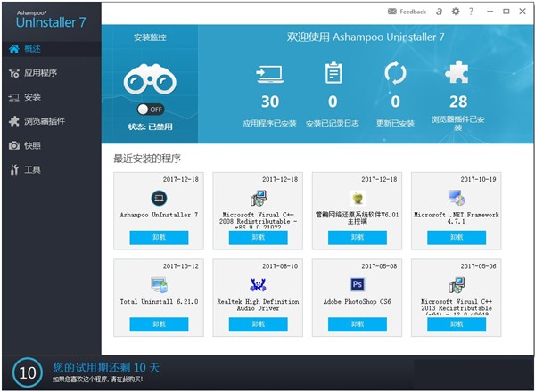Click the installation logs clipboard icon

pyautogui.click(x=333, y=72)
